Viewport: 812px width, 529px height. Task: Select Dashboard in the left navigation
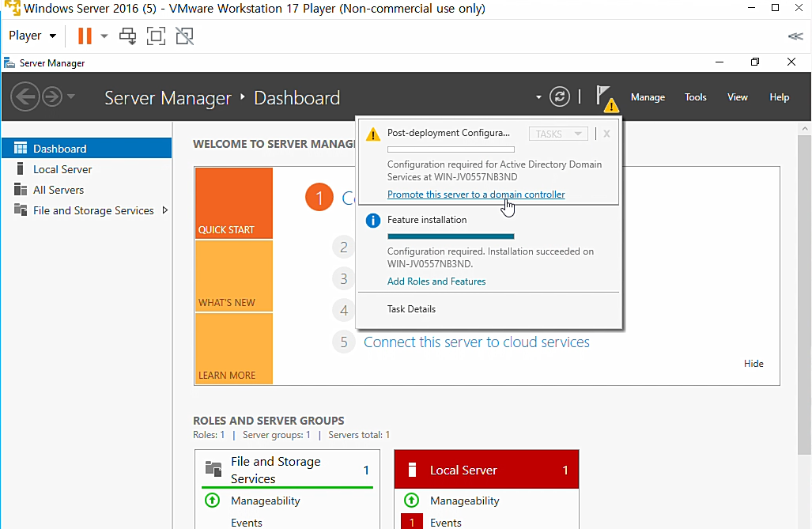point(86,148)
